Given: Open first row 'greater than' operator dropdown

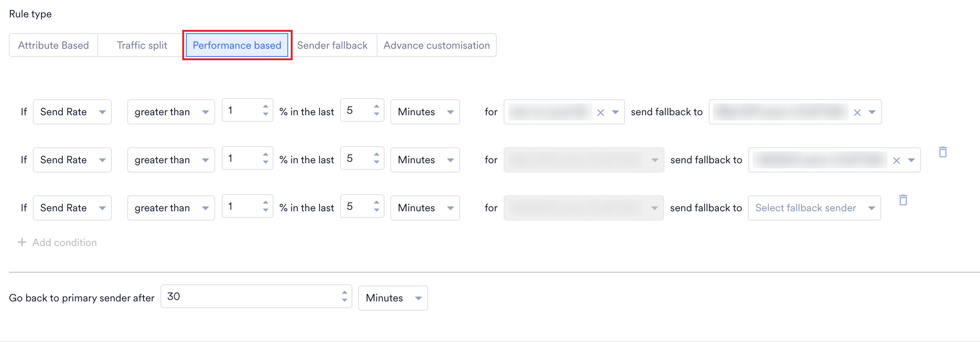Looking at the screenshot, I should [x=171, y=112].
